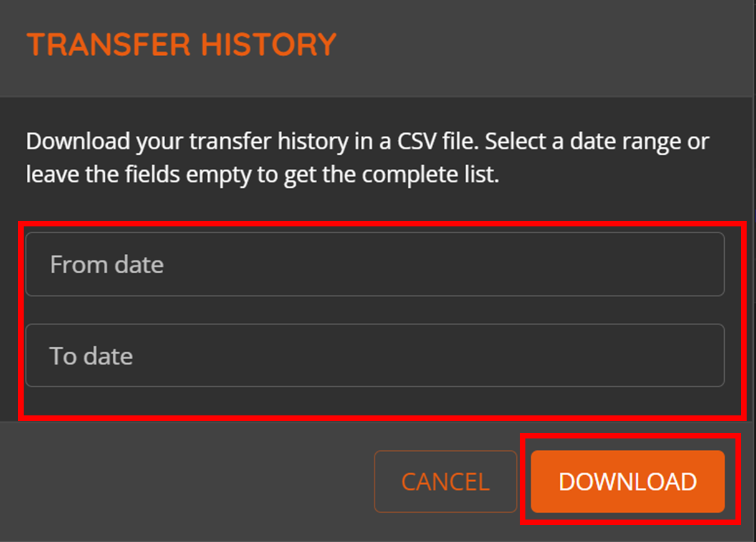Click the Cancel button
Viewport: 756px width, 542px height.
(446, 482)
